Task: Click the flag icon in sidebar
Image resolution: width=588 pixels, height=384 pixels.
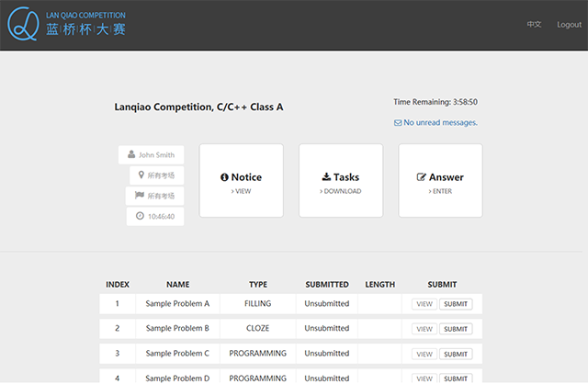Action: click(x=140, y=196)
